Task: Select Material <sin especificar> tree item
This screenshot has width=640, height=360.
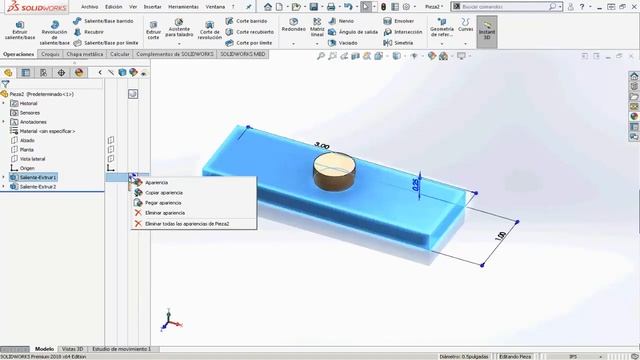Action: pyautogui.click(x=42, y=131)
